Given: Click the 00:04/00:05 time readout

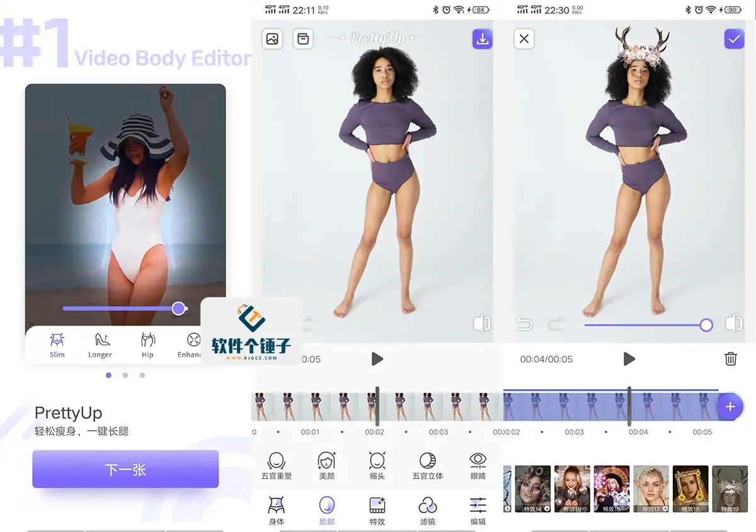Looking at the screenshot, I should pos(546,359).
